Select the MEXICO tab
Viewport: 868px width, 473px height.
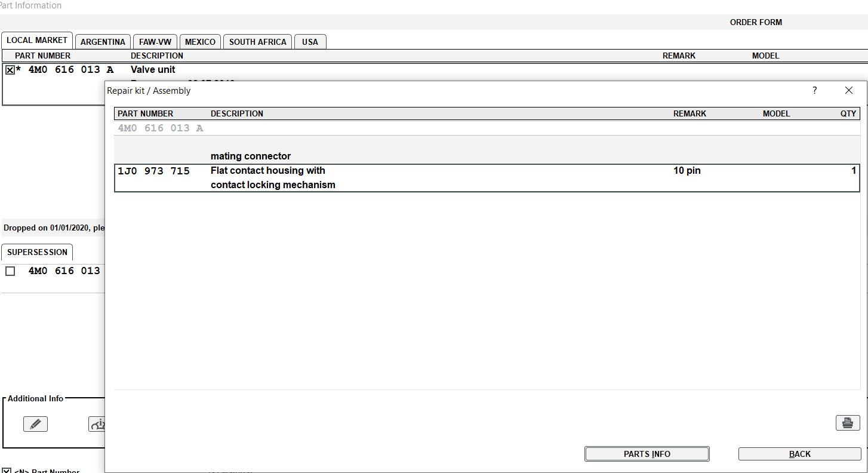[x=200, y=42]
